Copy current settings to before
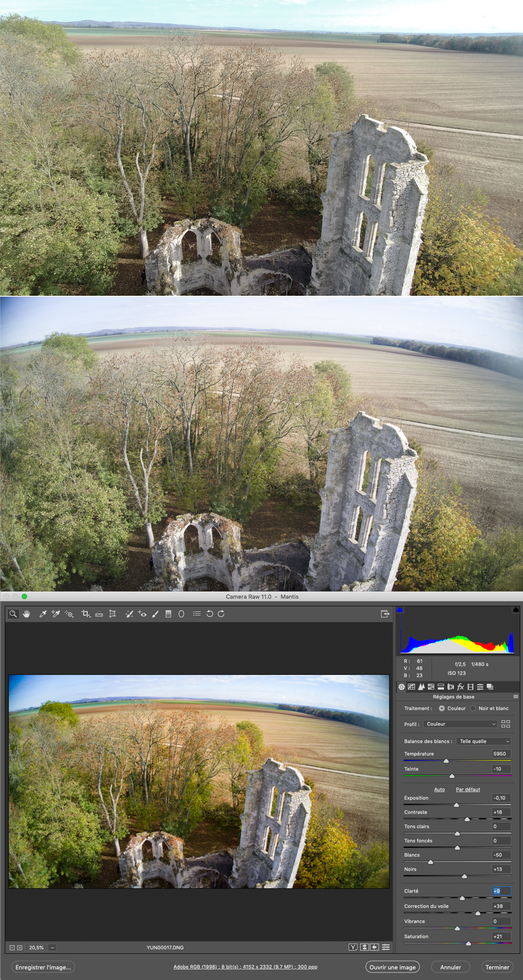Viewport: 523px width, 980px height. click(375, 947)
